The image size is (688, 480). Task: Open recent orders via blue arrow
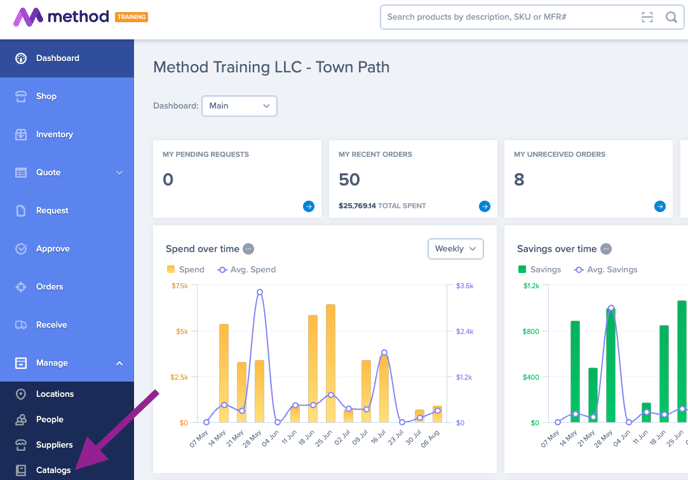484,206
